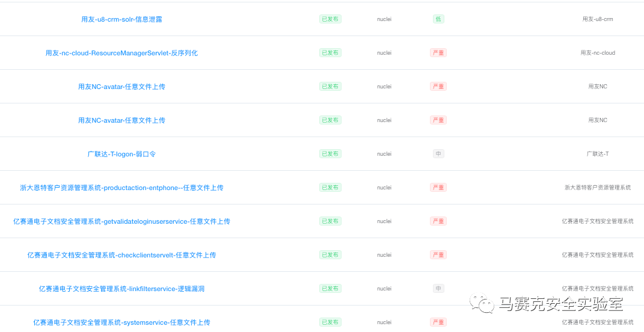The height and width of the screenshot is (332, 644).
Task: Click nuclei in the linkfilterservice row
Action: (x=384, y=289)
